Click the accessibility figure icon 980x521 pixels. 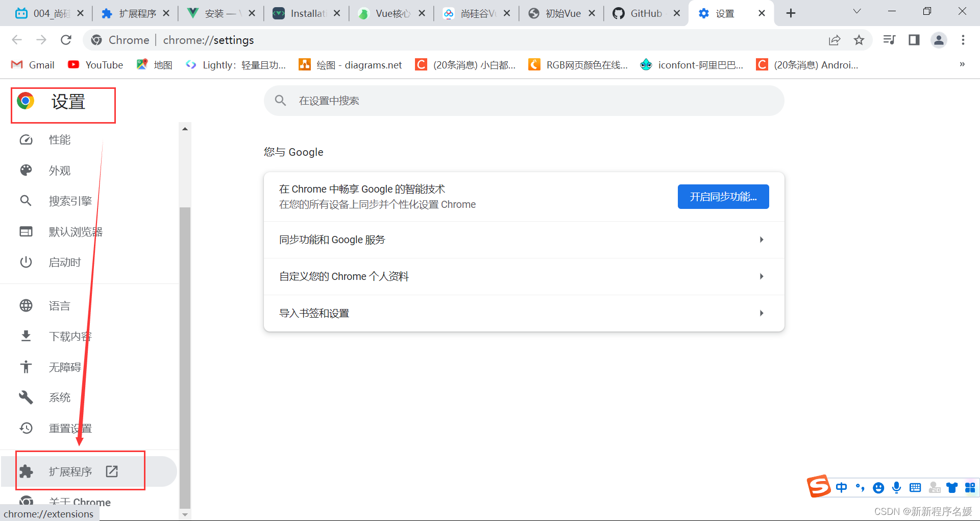click(x=26, y=367)
